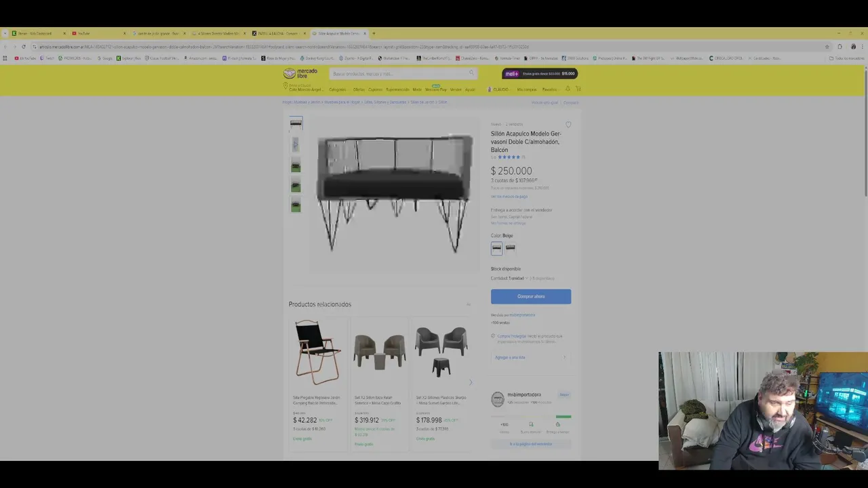This screenshot has height=488, width=868.
Task: Select the fifth product thumbnail
Action: (296, 205)
